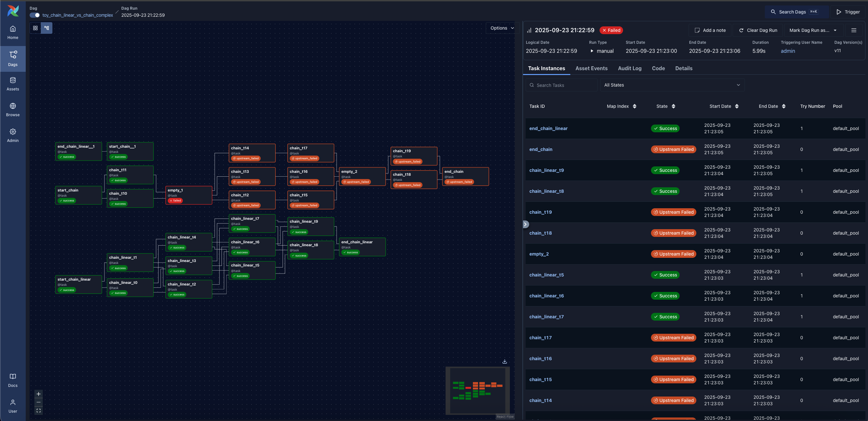Open Assets from the sidebar
Viewport: 868px width, 421px height.
(x=13, y=83)
